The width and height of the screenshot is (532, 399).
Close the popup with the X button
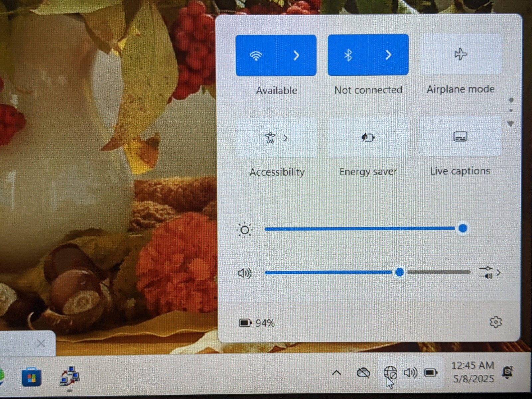pyautogui.click(x=41, y=343)
